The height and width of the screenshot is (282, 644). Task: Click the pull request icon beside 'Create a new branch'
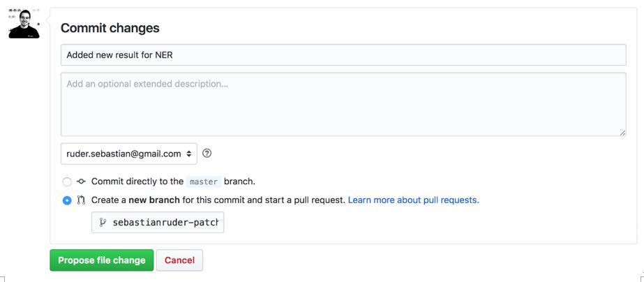81,200
